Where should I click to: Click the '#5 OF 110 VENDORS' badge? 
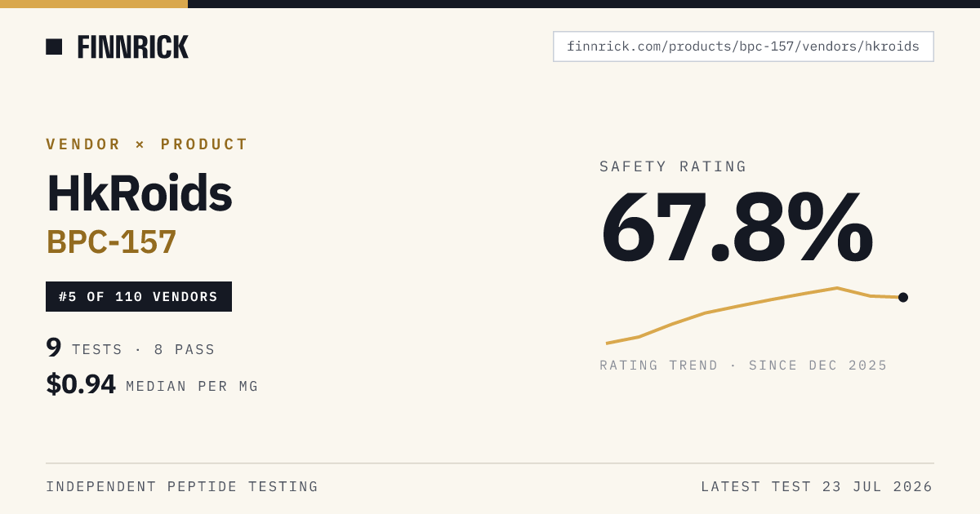point(139,296)
